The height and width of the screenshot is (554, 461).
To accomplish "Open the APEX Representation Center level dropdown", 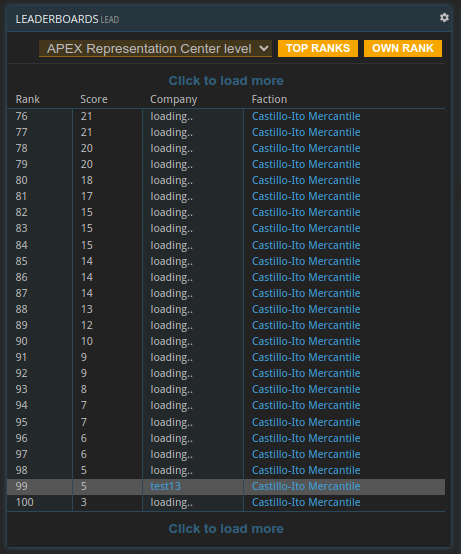I will click(x=155, y=48).
